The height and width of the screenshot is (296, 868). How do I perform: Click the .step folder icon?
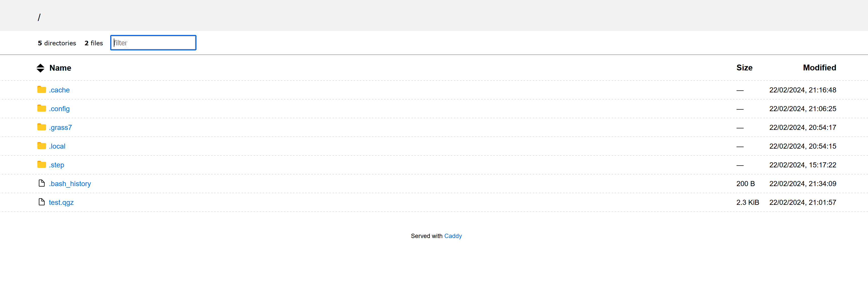pyautogui.click(x=41, y=164)
